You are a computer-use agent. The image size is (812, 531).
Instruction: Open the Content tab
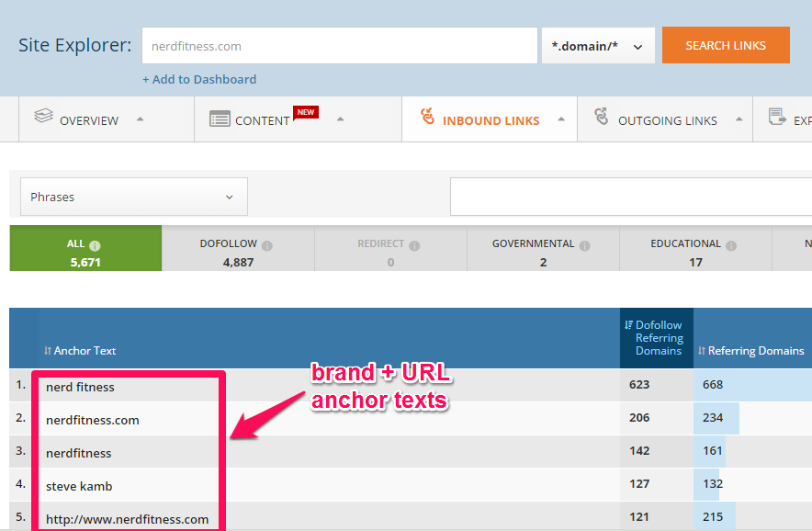click(x=298, y=119)
